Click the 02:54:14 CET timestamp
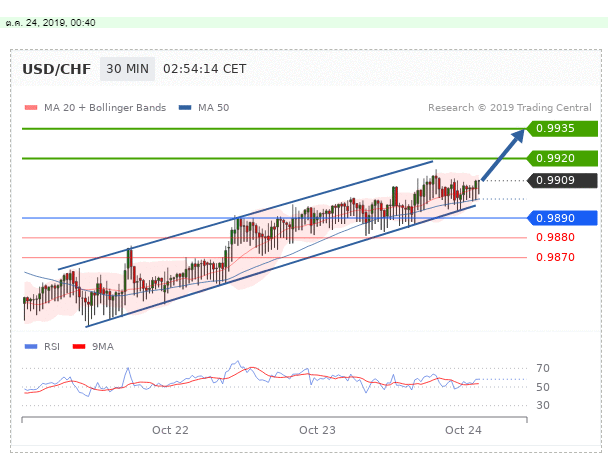The height and width of the screenshot is (463, 608). [x=204, y=69]
